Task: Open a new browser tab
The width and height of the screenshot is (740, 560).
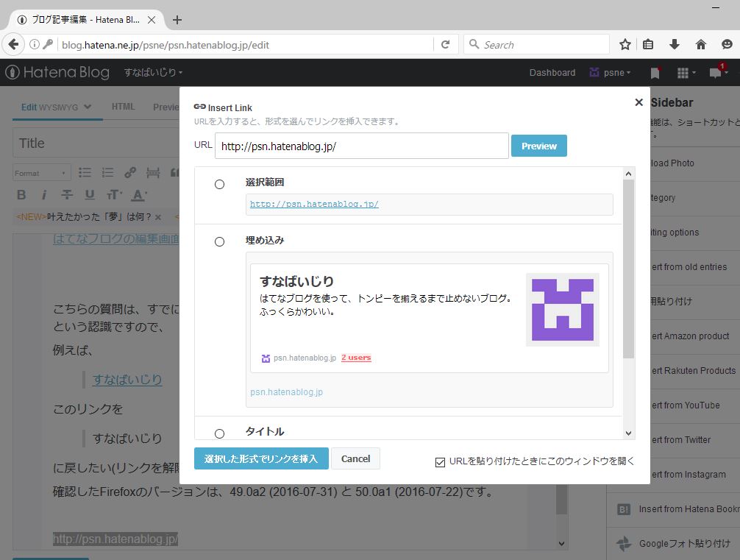Action: tap(177, 20)
